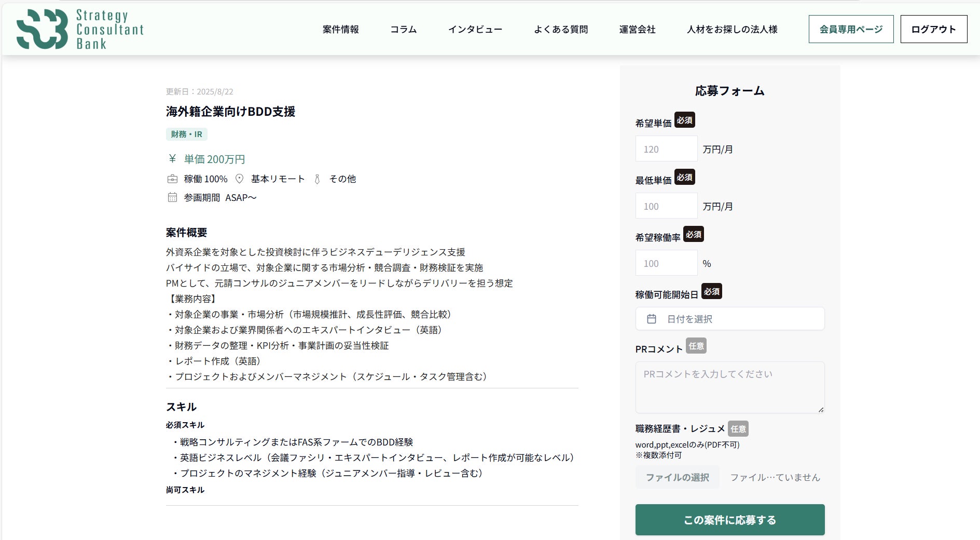Click the 必須スキル subheading
Screen dimensions: 980x540
click(185, 425)
